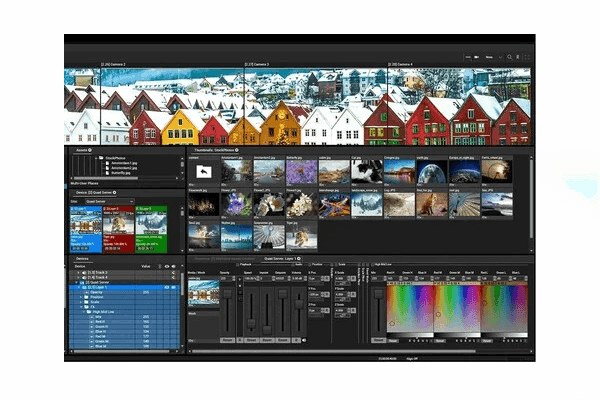The image size is (600, 400).
Task: Click the X Pos input field
Action: [x=314, y=279]
